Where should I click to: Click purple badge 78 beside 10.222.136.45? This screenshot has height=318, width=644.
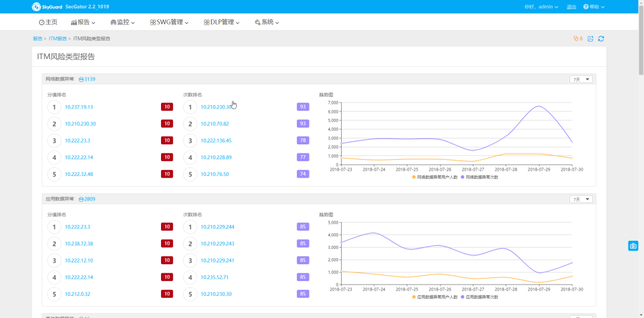pyautogui.click(x=303, y=141)
